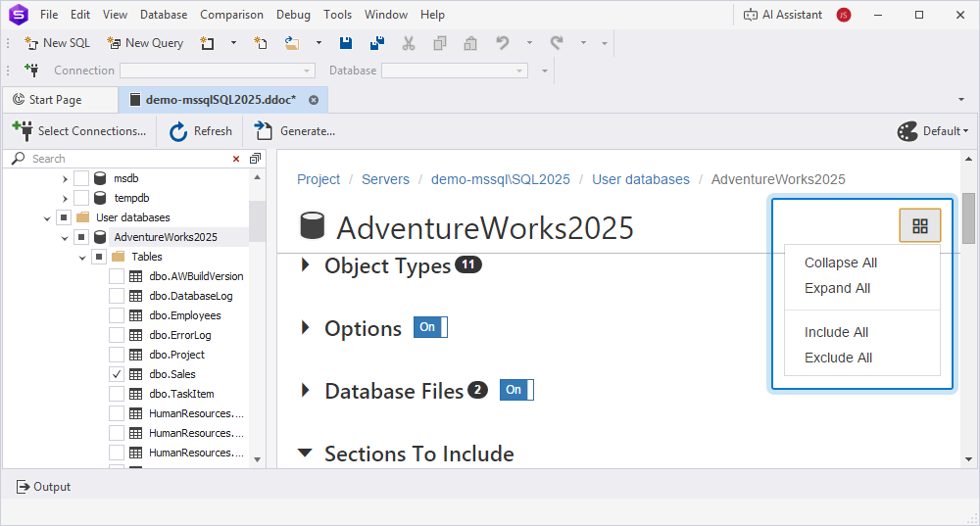Image resolution: width=980 pixels, height=526 pixels.
Task: Open the Default style theme dropdown
Action: pos(933,131)
